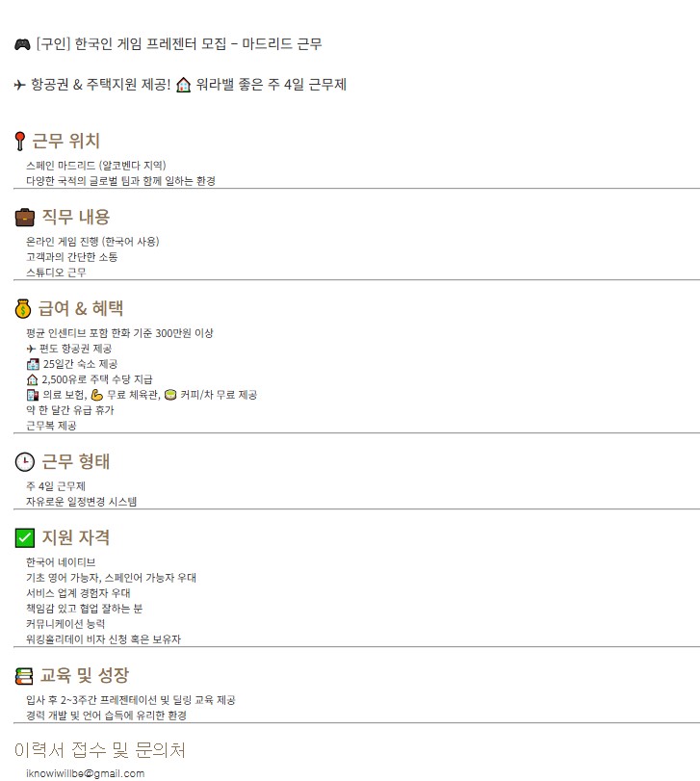
Task: Click the money bag icon beside 급여 & 혜택
Action: (24, 309)
